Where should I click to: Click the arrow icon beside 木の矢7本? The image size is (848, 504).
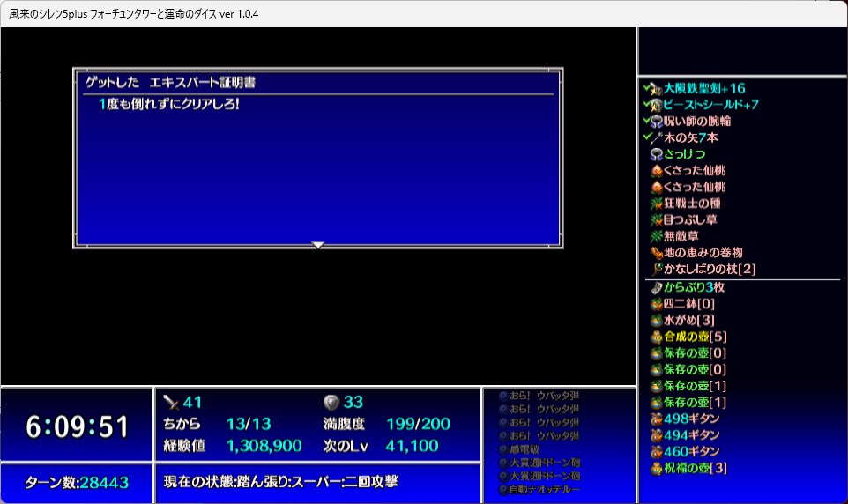coord(656,138)
